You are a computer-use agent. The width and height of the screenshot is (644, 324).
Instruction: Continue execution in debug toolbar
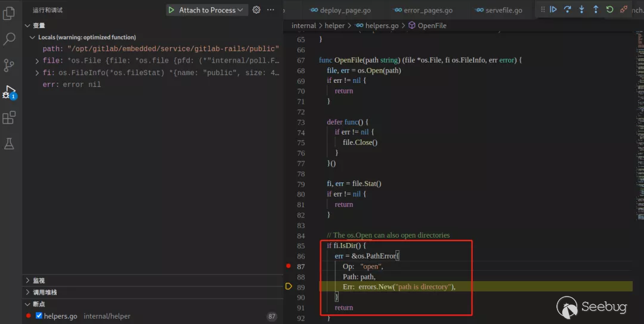(553, 10)
